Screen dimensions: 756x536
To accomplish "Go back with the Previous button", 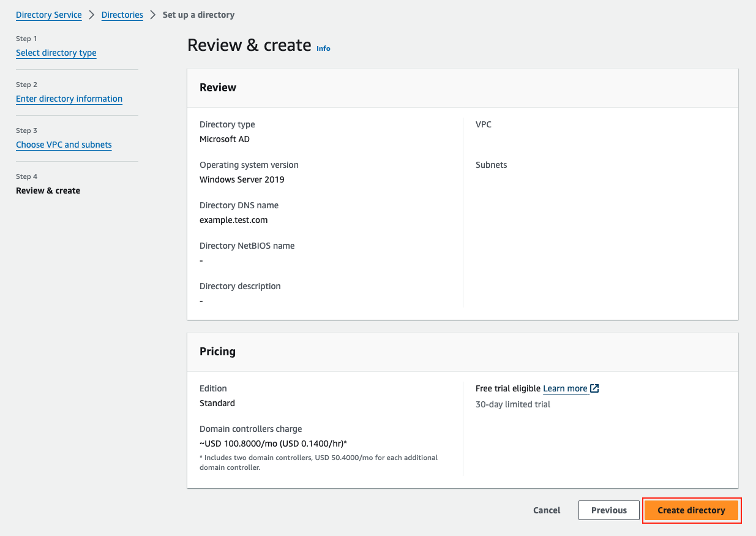I will [x=609, y=510].
